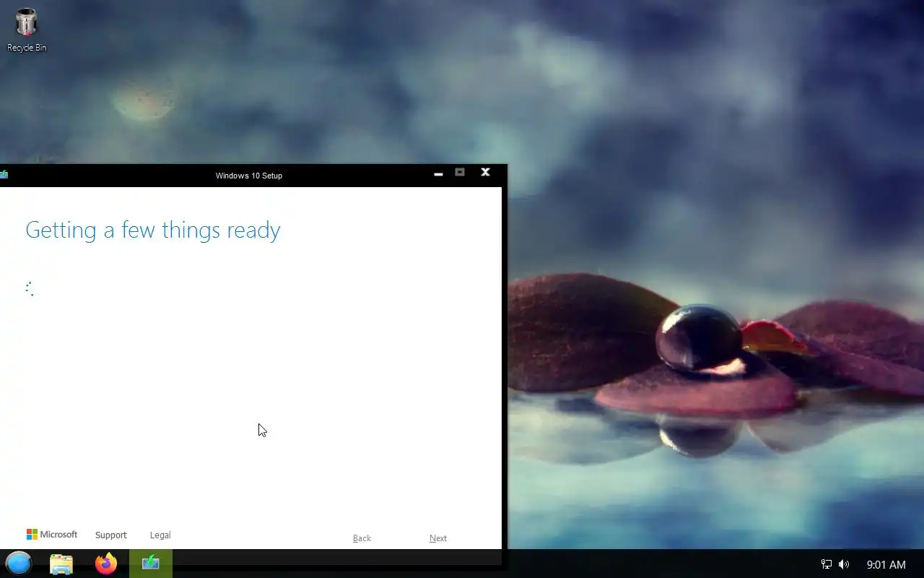Click the volume speaker tray icon
The image size is (924, 578).
pos(844,564)
